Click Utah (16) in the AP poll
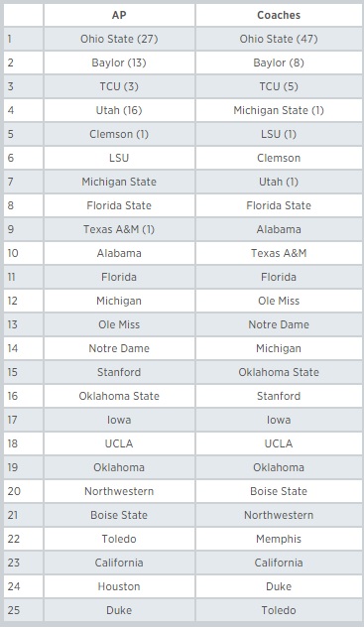Viewport: 364px width, 628px height. [119, 110]
